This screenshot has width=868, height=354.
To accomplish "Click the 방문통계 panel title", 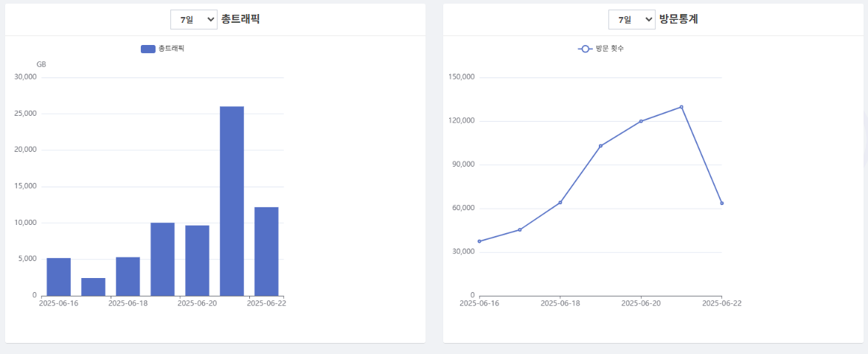I will (678, 19).
